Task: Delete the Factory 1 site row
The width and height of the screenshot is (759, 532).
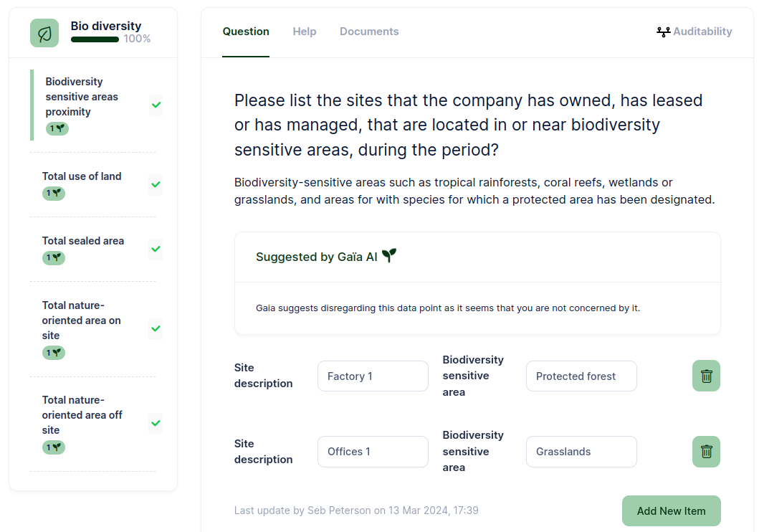Action: [706, 376]
